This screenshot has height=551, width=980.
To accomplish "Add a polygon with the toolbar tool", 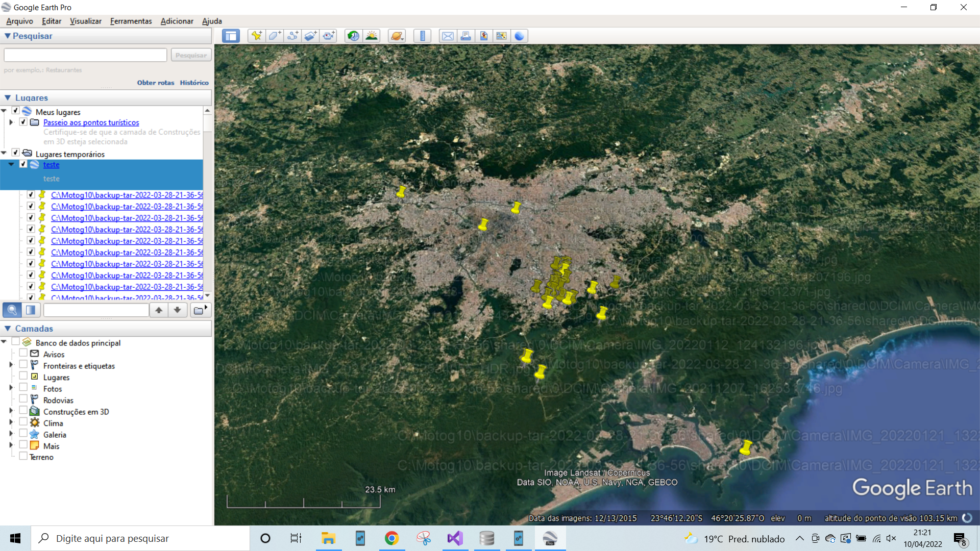I will coord(275,36).
